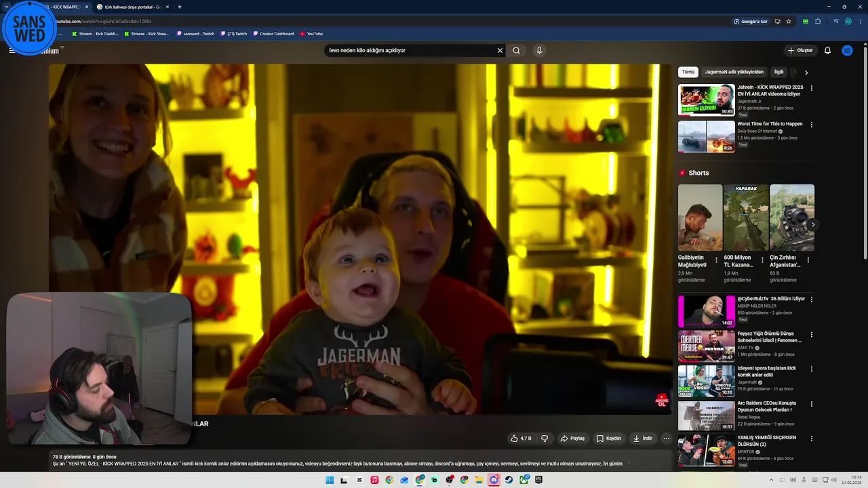Screen dimensions: 868x488
Task: Open options for izleyeni spora başlatan video
Action: [x=811, y=369]
